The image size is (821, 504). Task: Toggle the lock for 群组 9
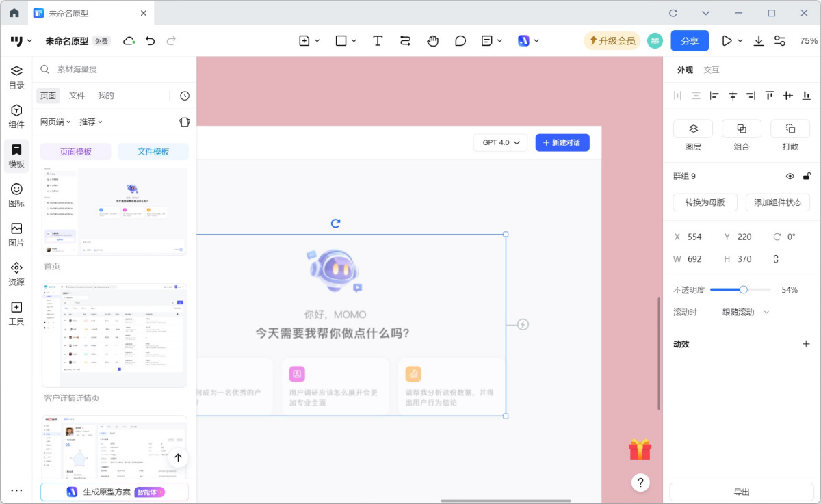807,176
